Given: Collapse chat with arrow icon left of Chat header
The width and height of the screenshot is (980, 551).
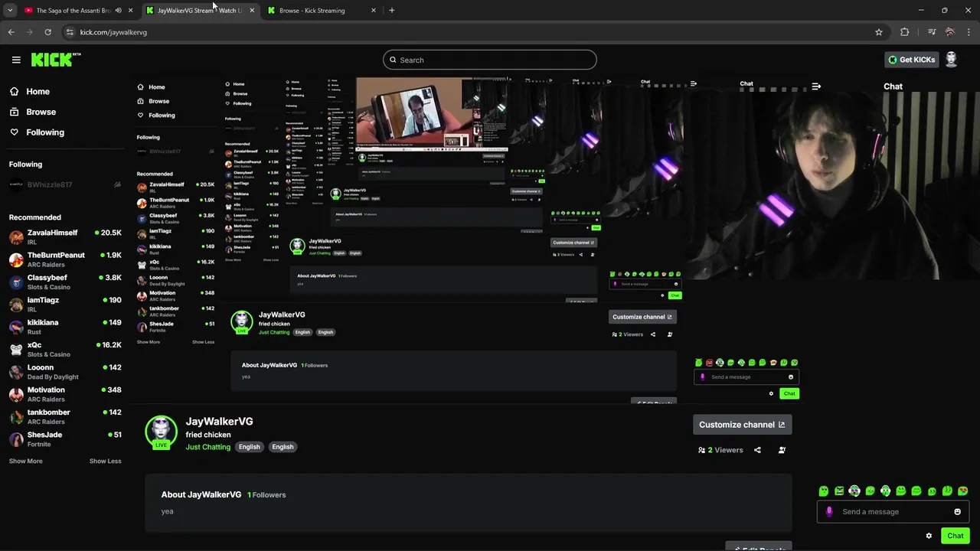Looking at the screenshot, I should coord(816,86).
